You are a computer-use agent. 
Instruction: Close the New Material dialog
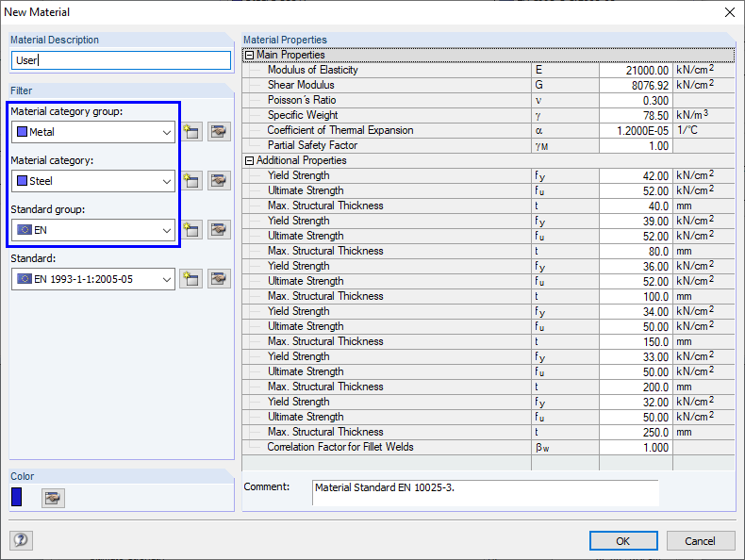click(x=730, y=12)
